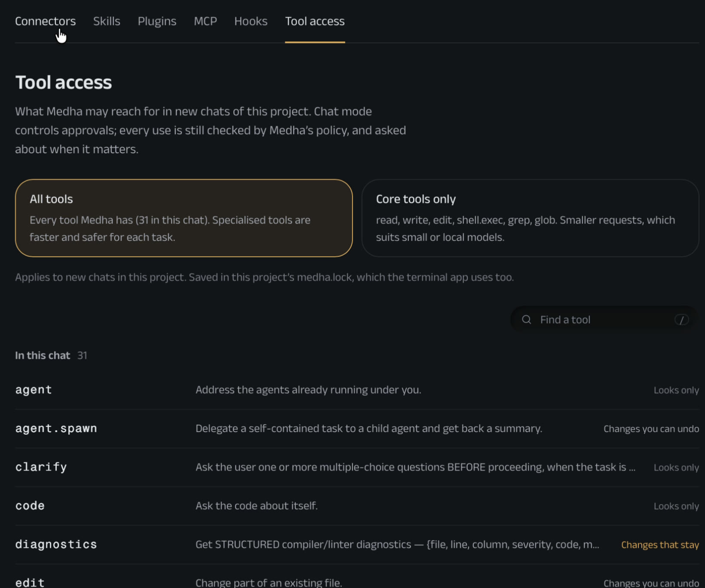Click 'Changes that stay' on diagnostics row
Image resolution: width=705 pixels, height=588 pixels.
(660, 545)
